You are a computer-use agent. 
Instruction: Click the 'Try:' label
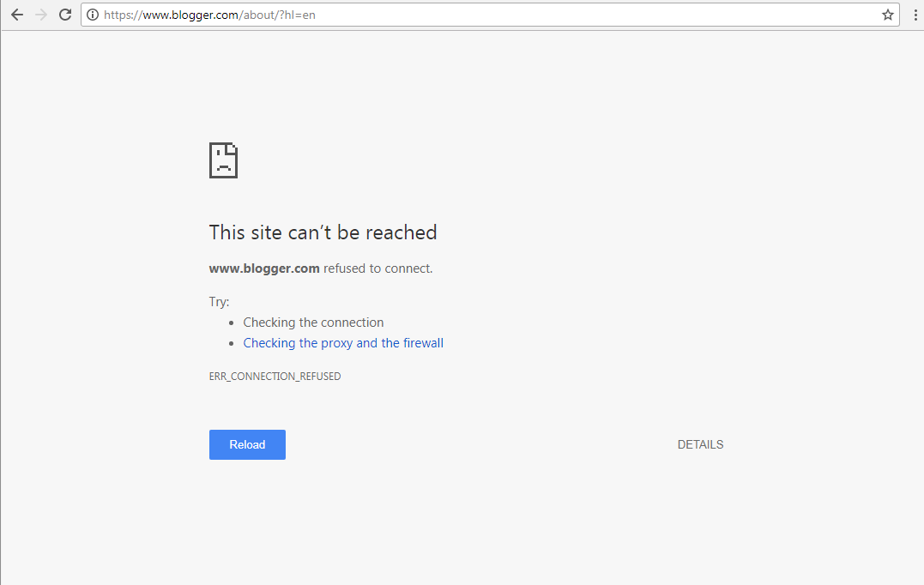pos(220,302)
